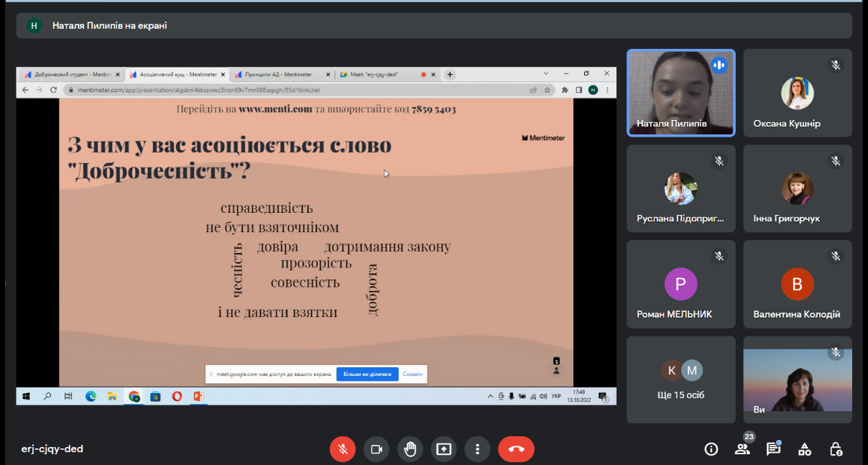The width and height of the screenshot is (868, 465).
Task: Open the Activities panel
Action: [805, 449]
